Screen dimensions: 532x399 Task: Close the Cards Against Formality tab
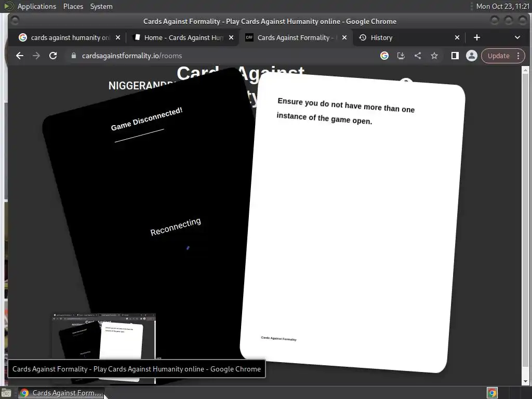pos(344,37)
